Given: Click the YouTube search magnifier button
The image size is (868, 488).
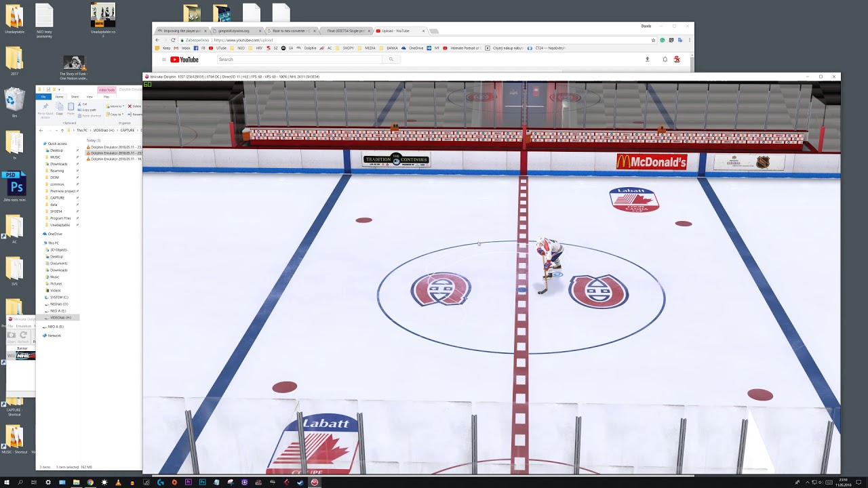Looking at the screenshot, I should 391,60.
